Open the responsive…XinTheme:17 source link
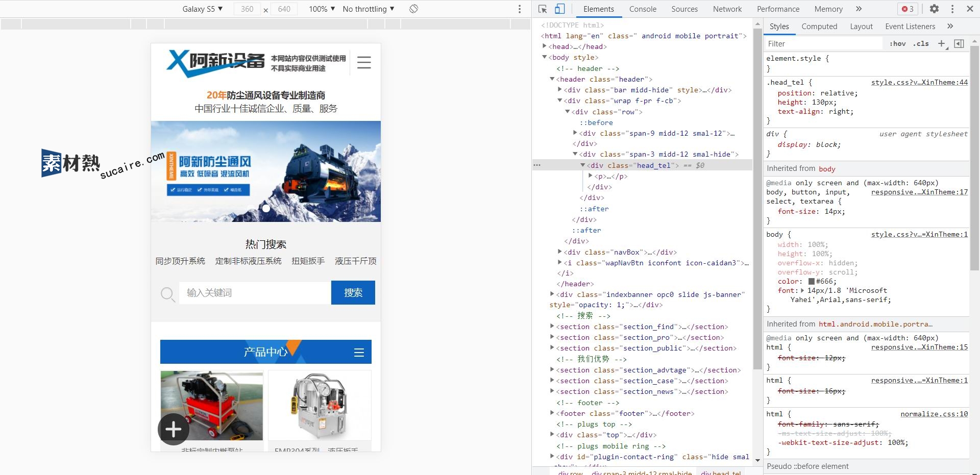 919,192
